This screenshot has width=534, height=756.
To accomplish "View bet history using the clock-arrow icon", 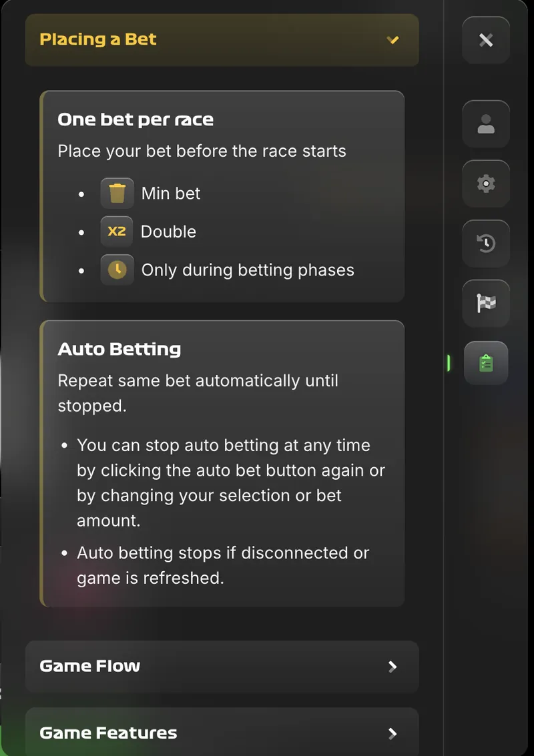I will 486,244.
